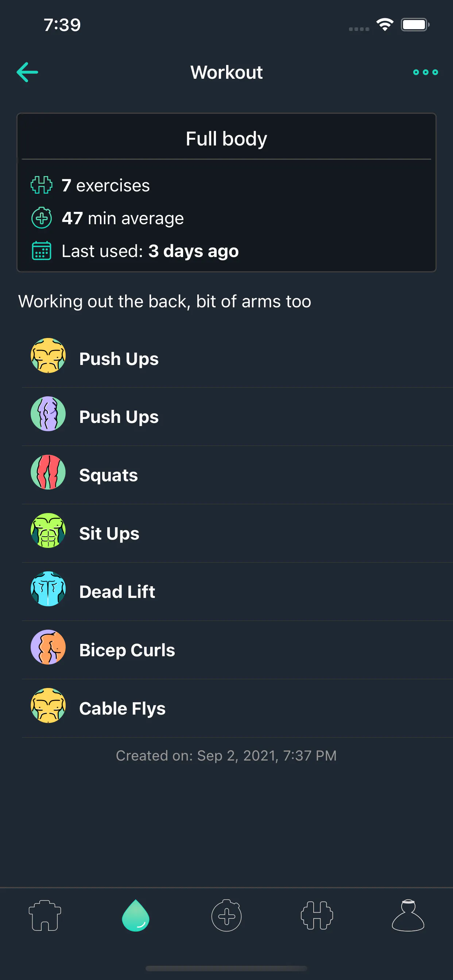Tap the orange Bicep Curls arm icon

click(48, 647)
